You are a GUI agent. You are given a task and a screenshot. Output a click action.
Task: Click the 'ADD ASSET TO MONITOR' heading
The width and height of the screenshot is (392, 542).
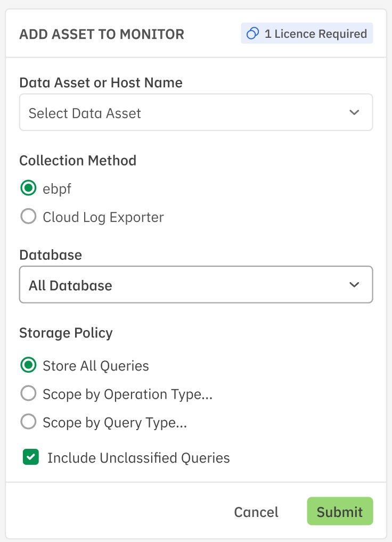(x=102, y=35)
